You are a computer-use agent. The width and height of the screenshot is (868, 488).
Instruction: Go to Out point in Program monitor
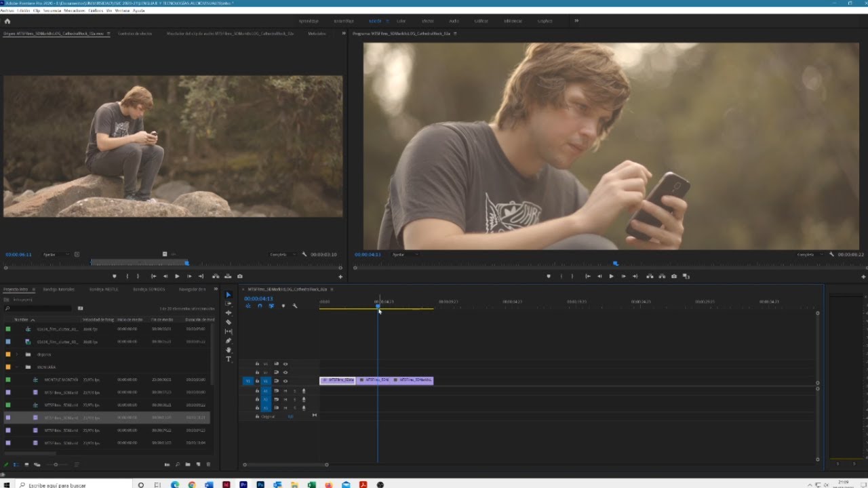pyautogui.click(x=635, y=277)
